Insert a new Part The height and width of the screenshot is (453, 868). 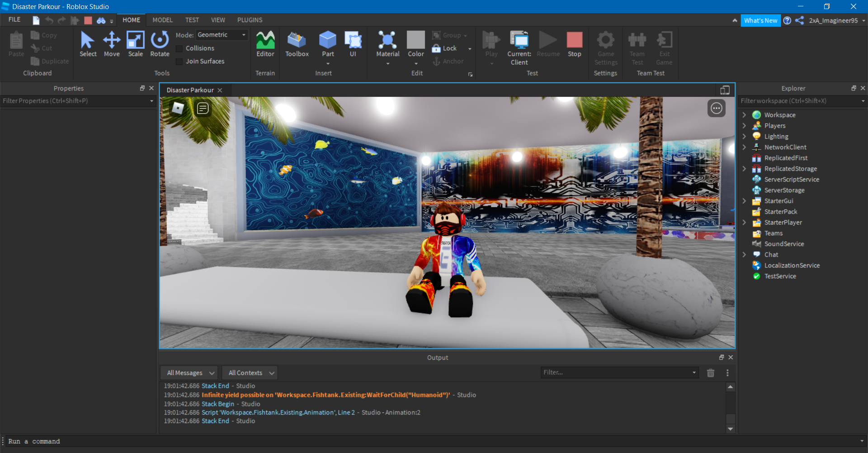click(328, 44)
